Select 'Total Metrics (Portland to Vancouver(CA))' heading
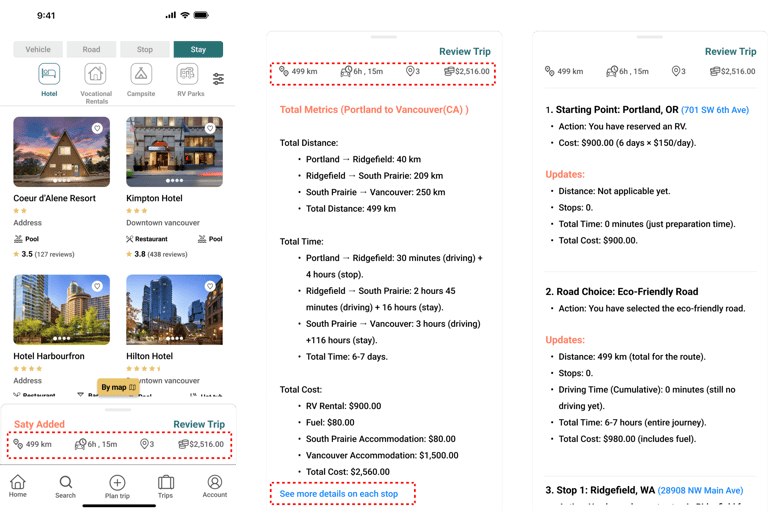The image size is (768, 511). 374,110
